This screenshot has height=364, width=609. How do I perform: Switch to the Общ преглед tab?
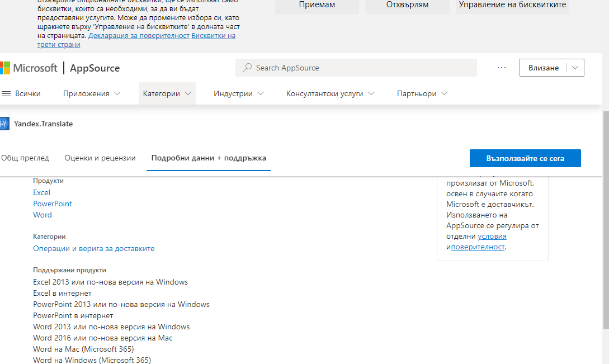25,158
